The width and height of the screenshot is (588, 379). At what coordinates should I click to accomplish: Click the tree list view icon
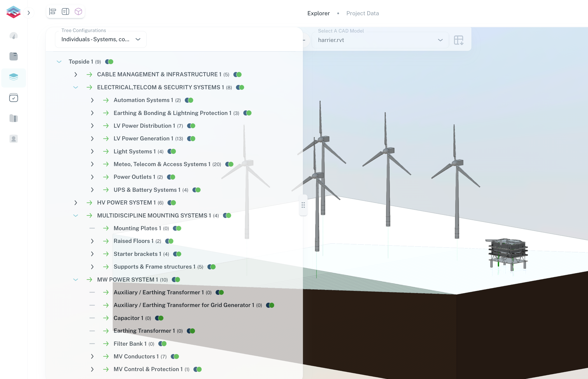(x=53, y=11)
